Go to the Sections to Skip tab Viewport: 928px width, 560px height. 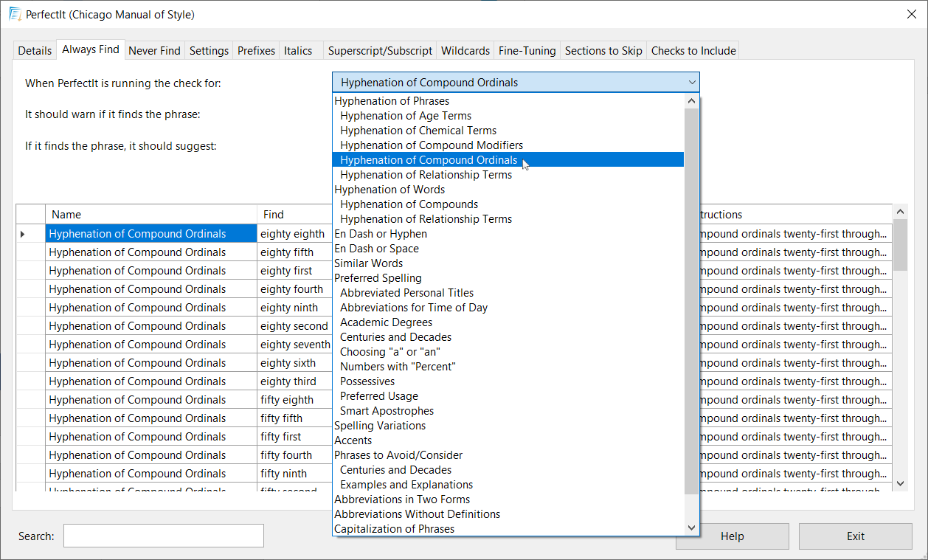(x=603, y=51)
